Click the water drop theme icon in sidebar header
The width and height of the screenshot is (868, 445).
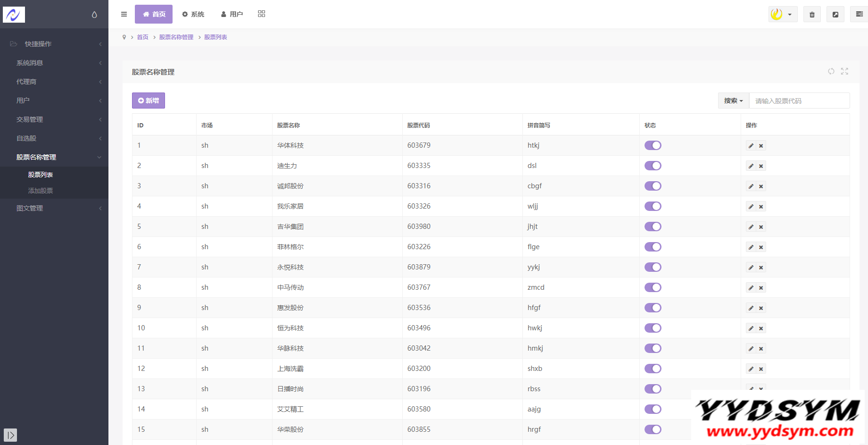[x=94, y=15]
